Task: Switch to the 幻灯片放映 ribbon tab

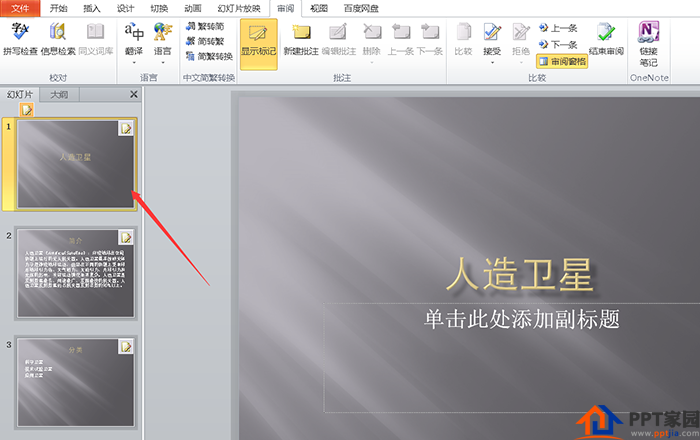Action: (x=239, y=8)
